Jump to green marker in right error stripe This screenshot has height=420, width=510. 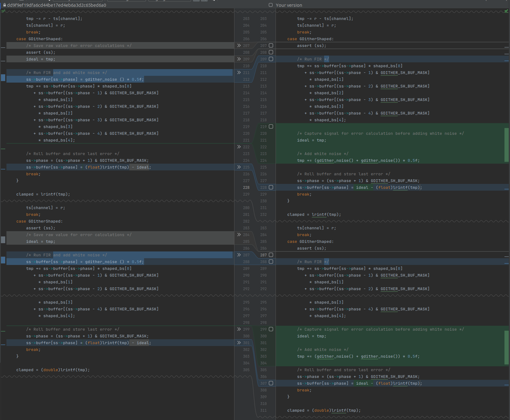(x=506, y=145)
